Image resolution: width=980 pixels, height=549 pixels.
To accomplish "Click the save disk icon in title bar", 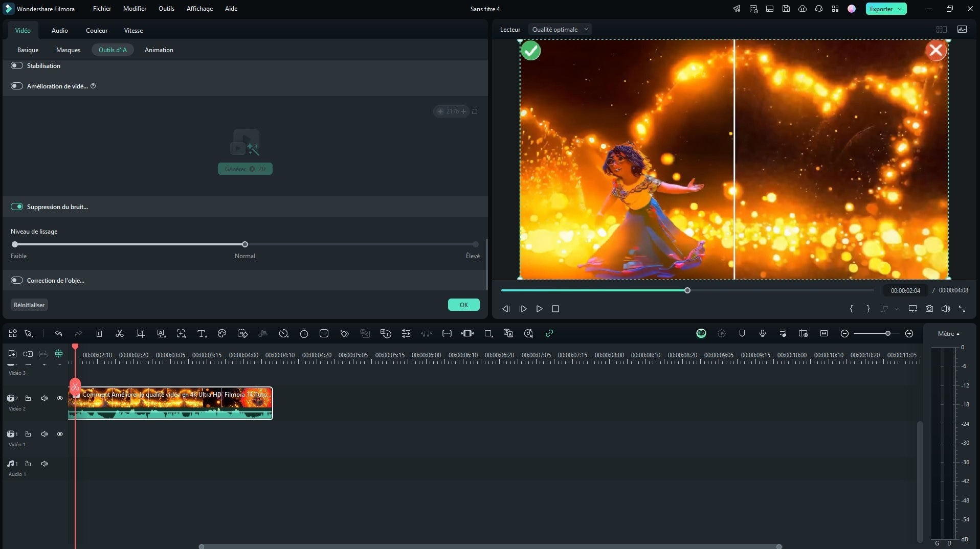I will coord(786,9).
